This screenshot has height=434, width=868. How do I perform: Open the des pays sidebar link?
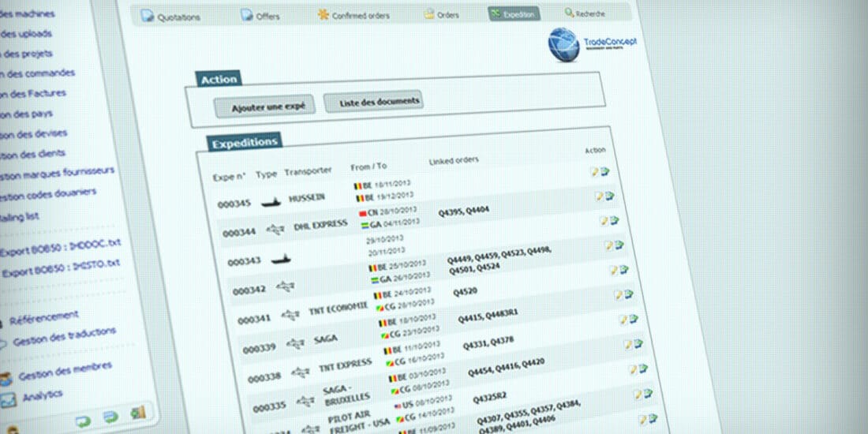[26, 114]
